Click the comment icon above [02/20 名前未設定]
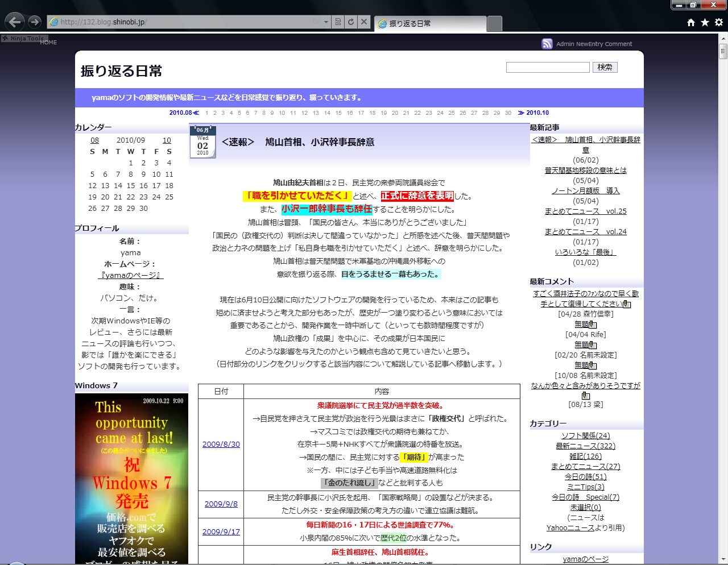728x565 pixels. (593, 345)
